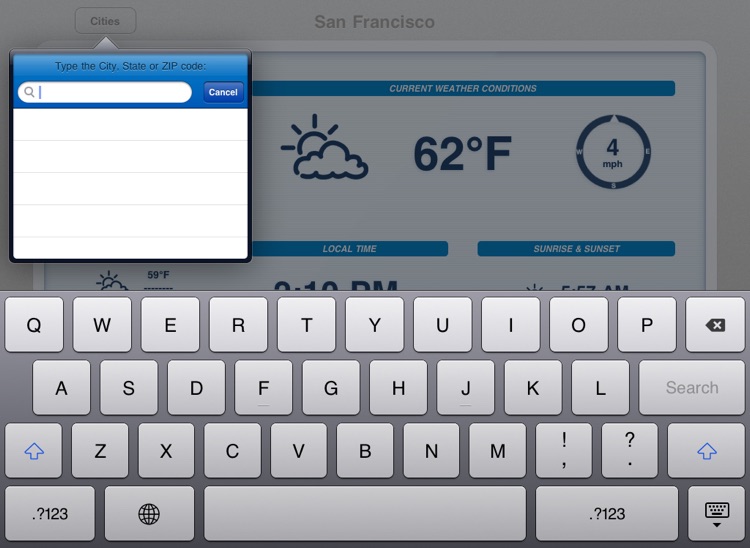Tap the right shift arrow key
The width and height of the screenshot is (750, 548).
tap(706, 450)
